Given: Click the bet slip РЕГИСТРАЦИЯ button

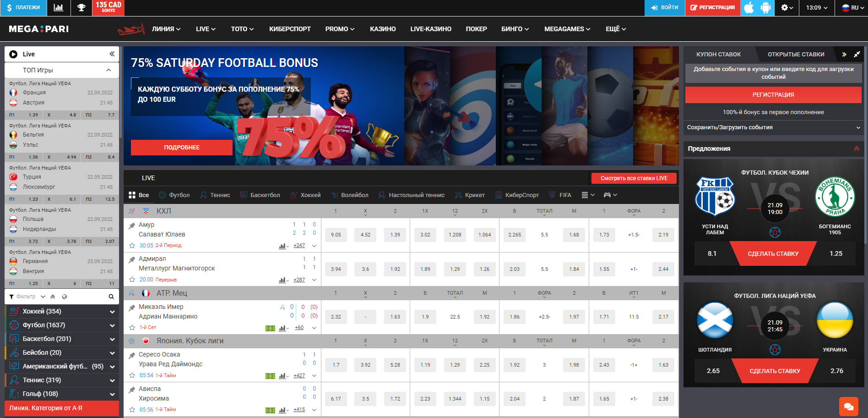Looking at the screenshot, I should click(773, 95).
